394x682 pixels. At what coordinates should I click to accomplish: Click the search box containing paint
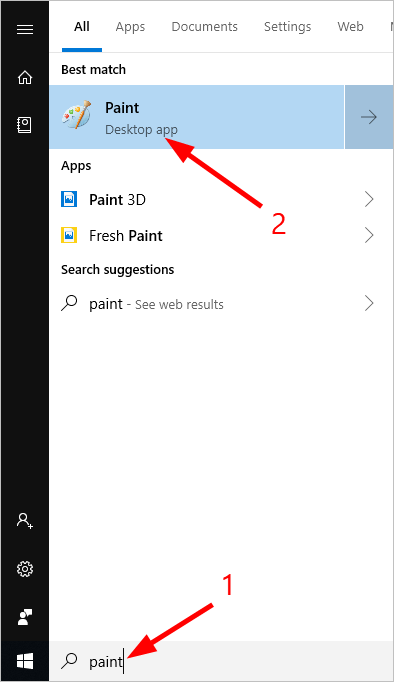click(221, 662)
